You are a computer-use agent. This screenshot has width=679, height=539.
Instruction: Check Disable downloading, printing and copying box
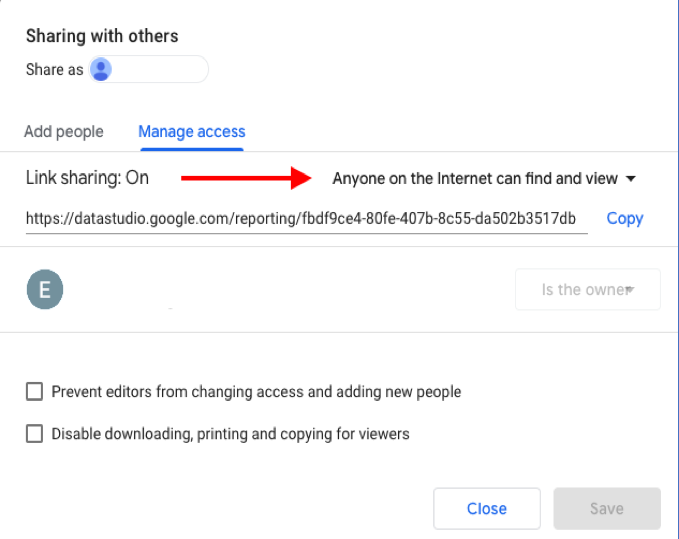pos(35,433)
